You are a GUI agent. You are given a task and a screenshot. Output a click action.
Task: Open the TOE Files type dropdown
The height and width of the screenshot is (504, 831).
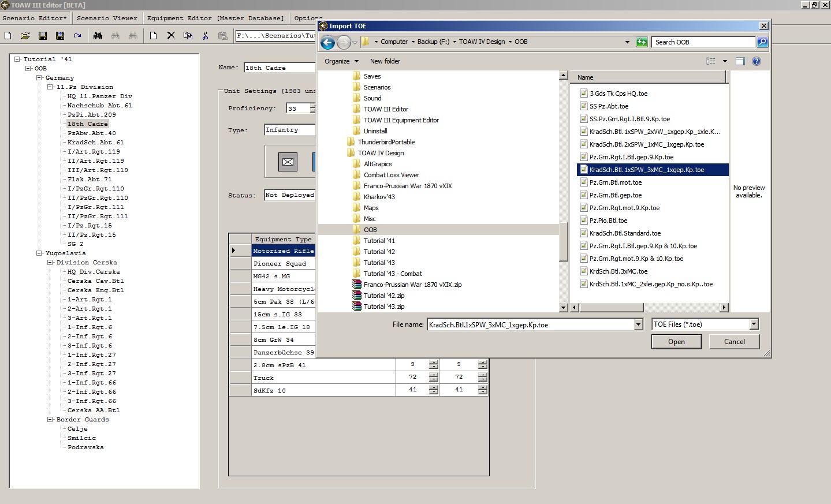[x=754, y=324]
